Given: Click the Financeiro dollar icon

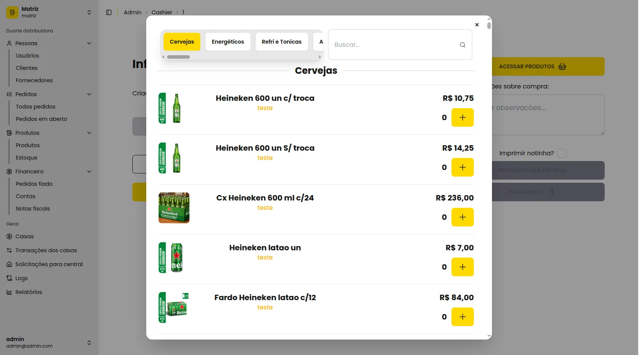Looking at the screenshot, I should (x=9, y=172).
